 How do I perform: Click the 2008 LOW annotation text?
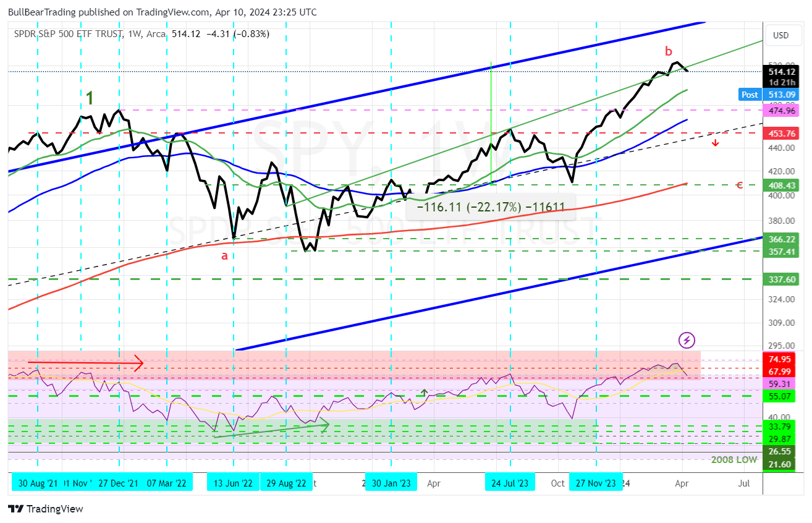coord(734,459)
